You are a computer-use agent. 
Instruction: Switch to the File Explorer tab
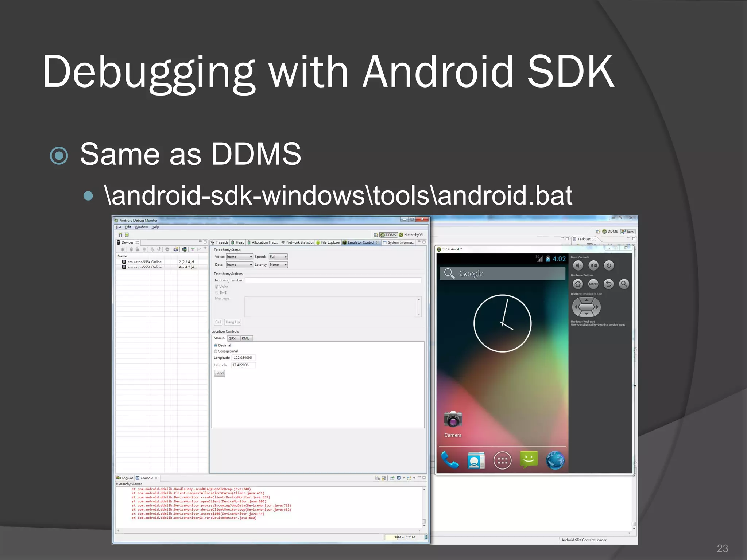(328, 242)
